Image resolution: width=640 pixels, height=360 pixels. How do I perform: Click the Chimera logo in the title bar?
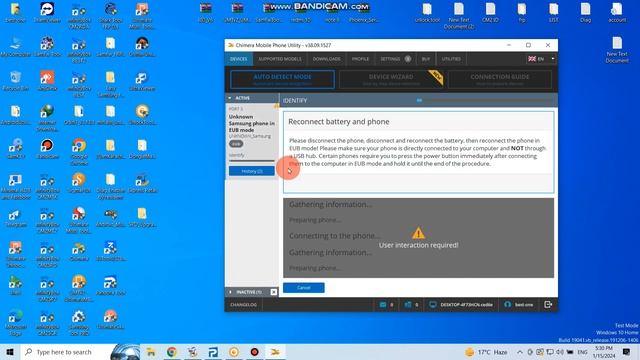(x=231, y=45)
